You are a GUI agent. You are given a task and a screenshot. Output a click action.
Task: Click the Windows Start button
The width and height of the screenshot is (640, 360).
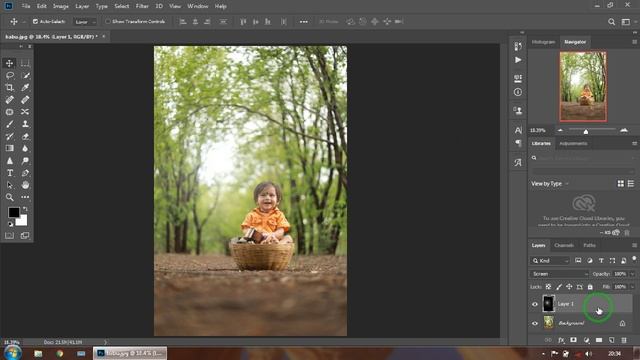click(x=12, y=352)
